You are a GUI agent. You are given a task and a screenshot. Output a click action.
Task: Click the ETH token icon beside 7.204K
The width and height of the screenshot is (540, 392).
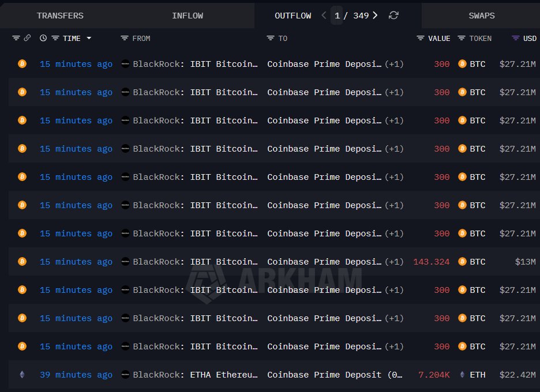click(x=462, y=375)
